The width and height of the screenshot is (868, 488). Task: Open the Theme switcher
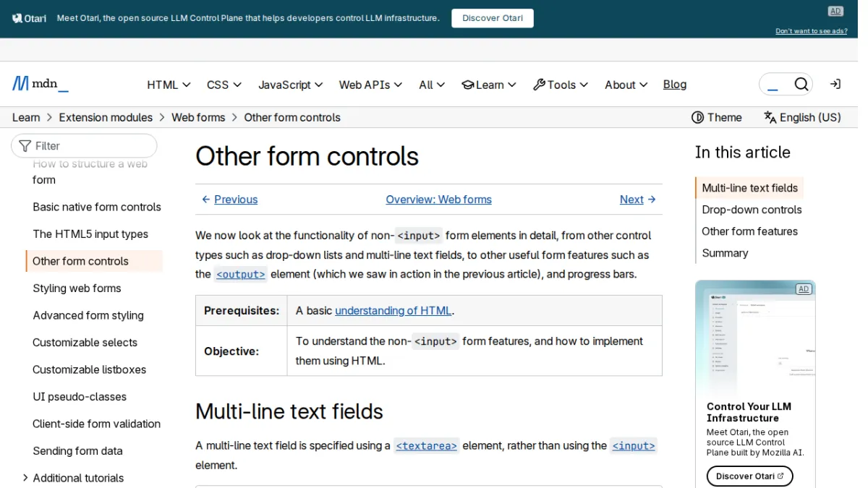tap(717, 117)
